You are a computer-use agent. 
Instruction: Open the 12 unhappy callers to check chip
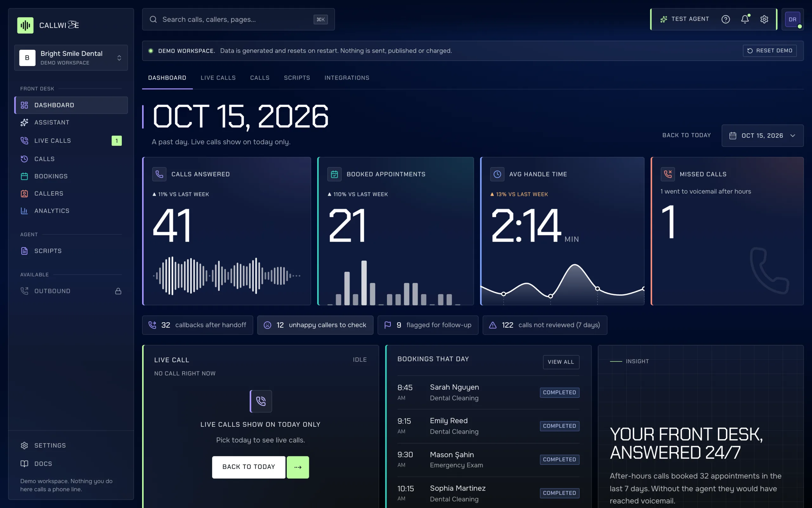(x=315, y=325)
